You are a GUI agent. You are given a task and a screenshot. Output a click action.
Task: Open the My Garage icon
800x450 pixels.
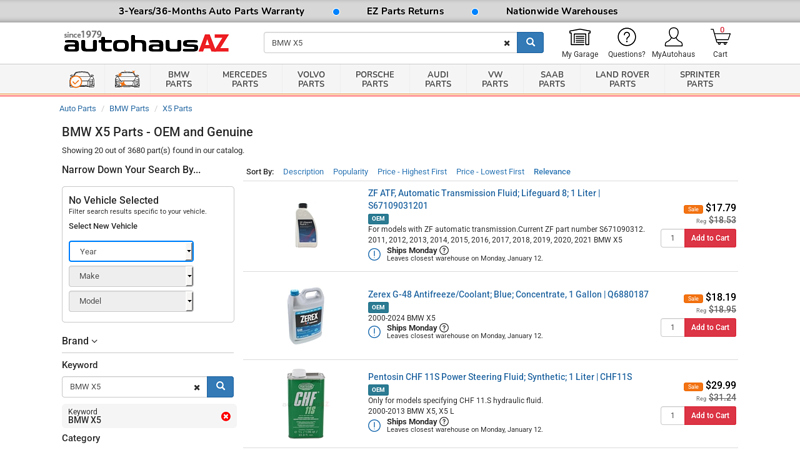click(x=579, y=38)
